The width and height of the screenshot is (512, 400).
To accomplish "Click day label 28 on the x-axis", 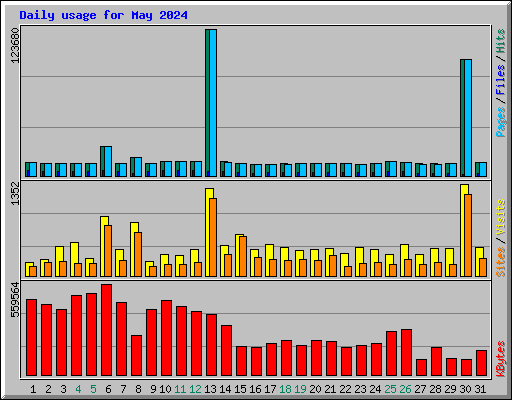I will (x=435, y=389).
